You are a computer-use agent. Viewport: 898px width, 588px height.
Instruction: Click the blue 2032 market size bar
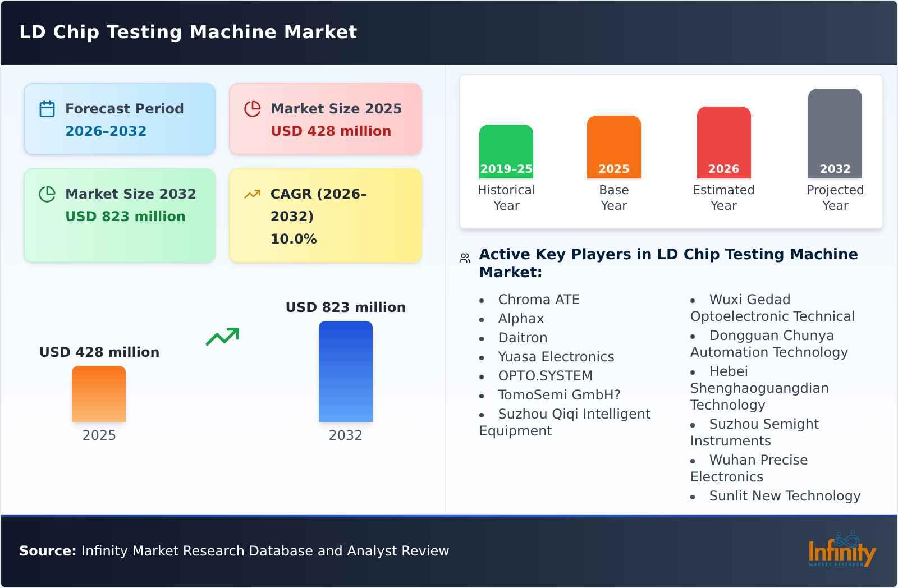(x=346, y=371)
